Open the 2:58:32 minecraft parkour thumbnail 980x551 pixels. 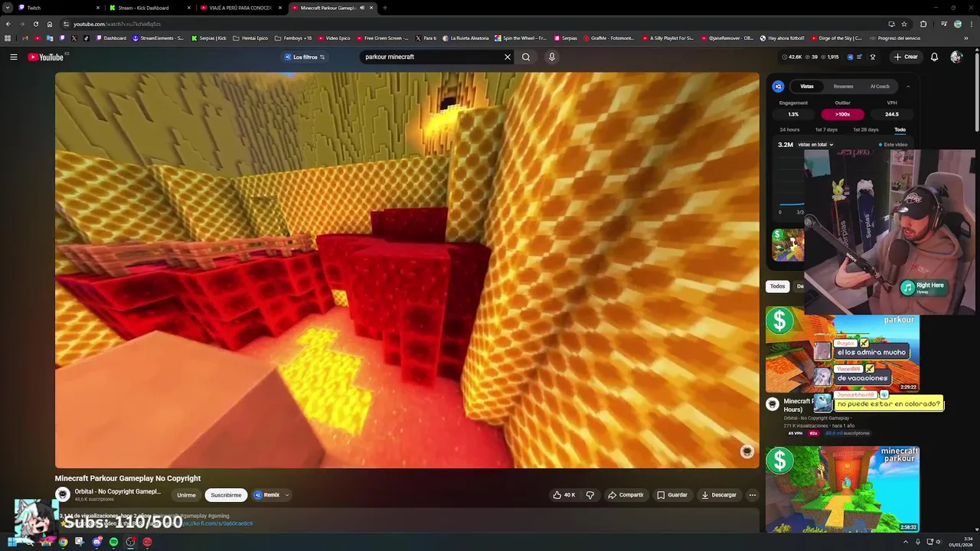click(x=842, y=490)
